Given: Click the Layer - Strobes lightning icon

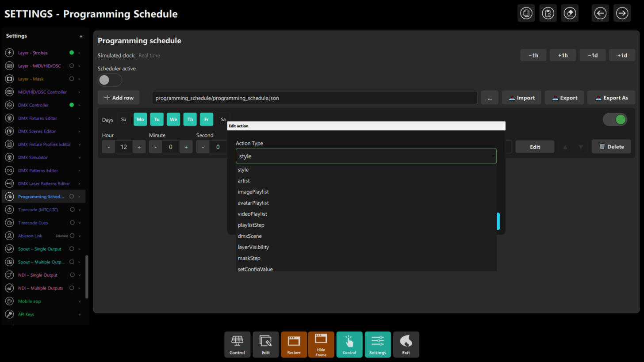Looking at the screenshot, I should pyautogui.click(x=9, y=53).
